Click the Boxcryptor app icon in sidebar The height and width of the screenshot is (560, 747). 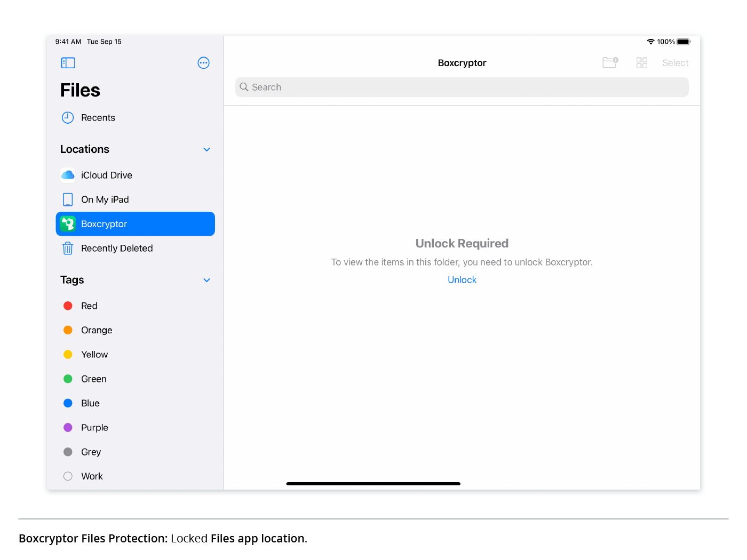point(68,224)
